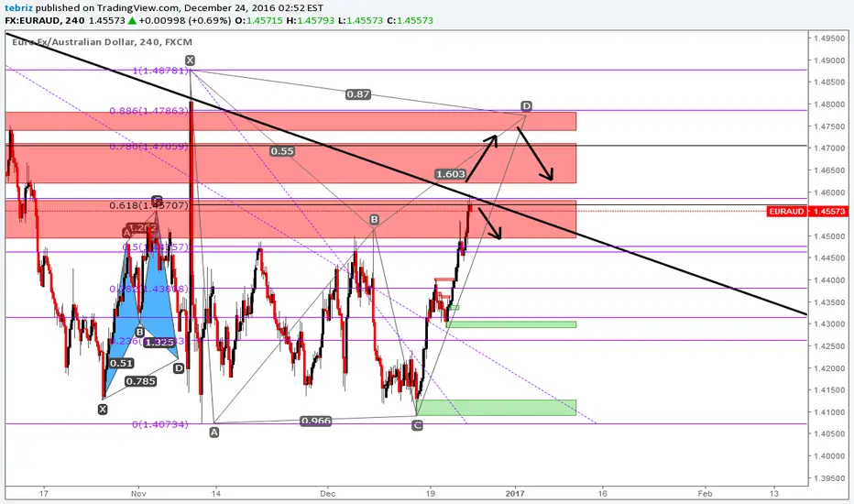Click the 1(1.48781) Fibonacci level label
The height and width of the screenshot is (504, 854).
click(x=160, y=71)
